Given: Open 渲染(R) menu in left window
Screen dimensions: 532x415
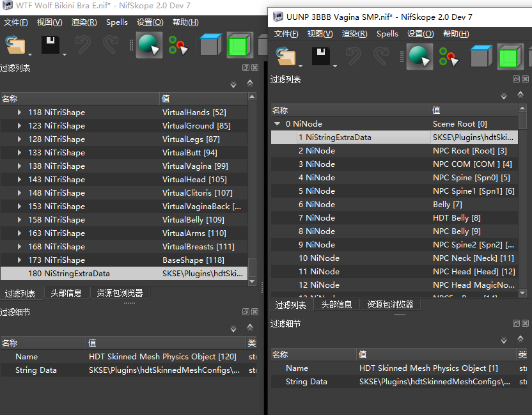Looking at the screenshot, I should [x=84, y=22].
